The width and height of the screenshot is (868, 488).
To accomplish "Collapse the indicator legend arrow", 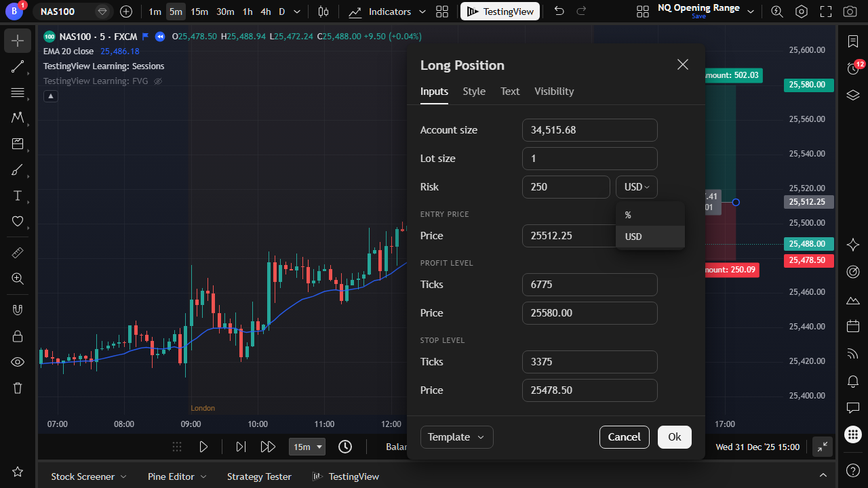I will click(51, 96).
